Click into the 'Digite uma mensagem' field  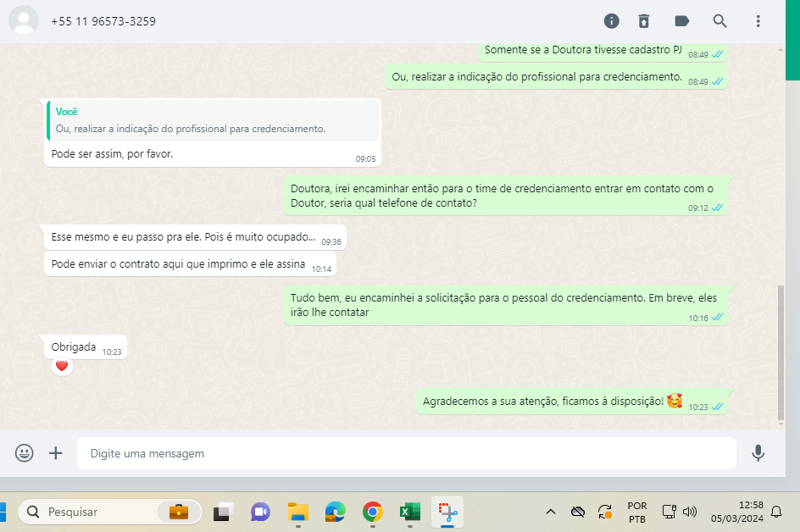point(407,453)
